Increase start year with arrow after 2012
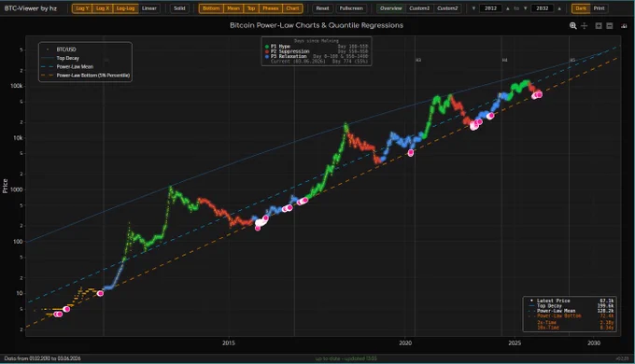Image resolution: width=635 pixels, height=364 pixels. [508, 8]
